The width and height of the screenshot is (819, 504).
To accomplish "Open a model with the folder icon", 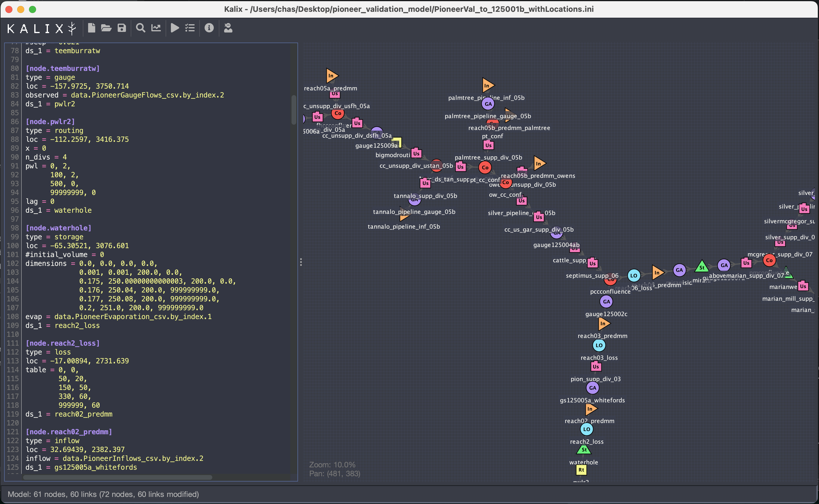I will point(106,28).
